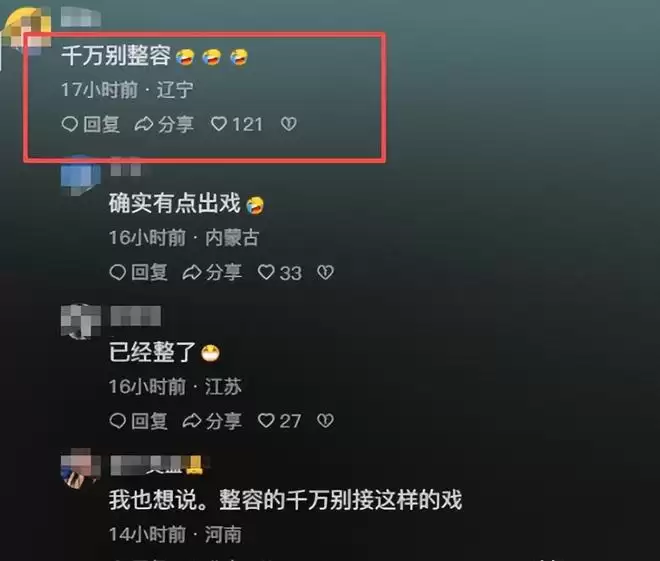The image size is (660, 561).
Task: Dislike the 已经整了 comment
Action: (x=325, y=420)
